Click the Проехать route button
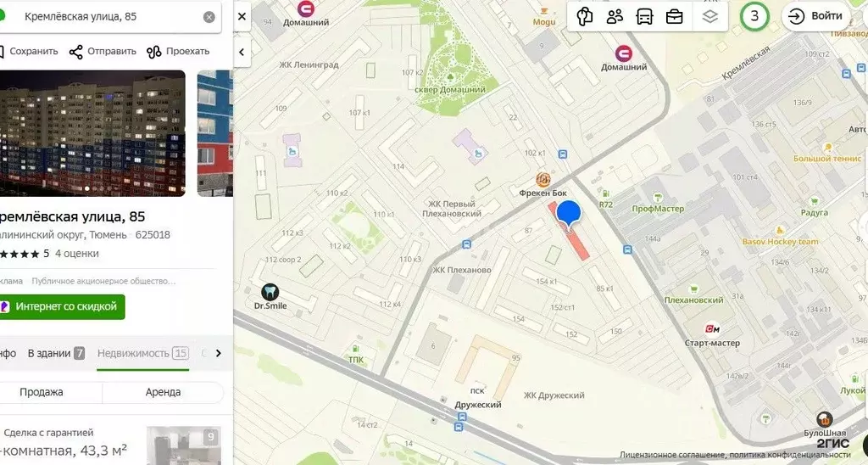The image size is (868, 465). coord(178,52)
